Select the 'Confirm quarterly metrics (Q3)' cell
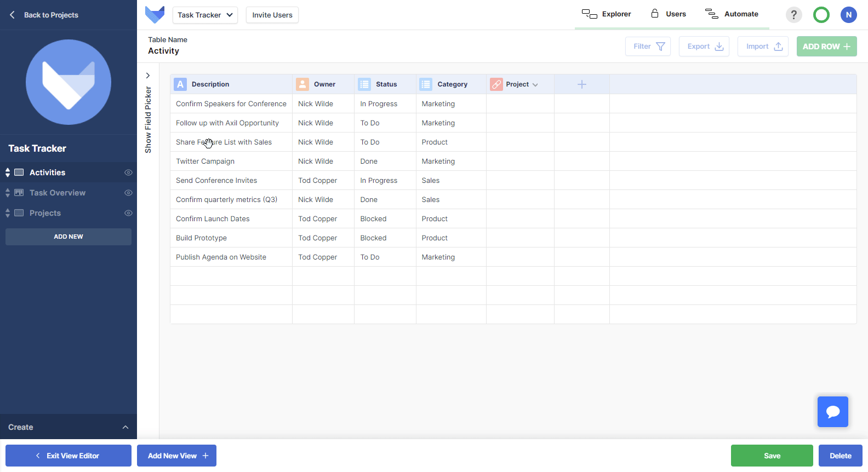This screenshot has height=472, width=868. [x=231, y=199]
